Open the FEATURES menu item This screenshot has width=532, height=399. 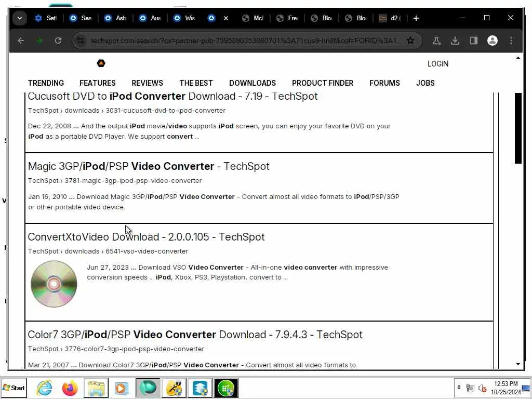pos(97,83)
